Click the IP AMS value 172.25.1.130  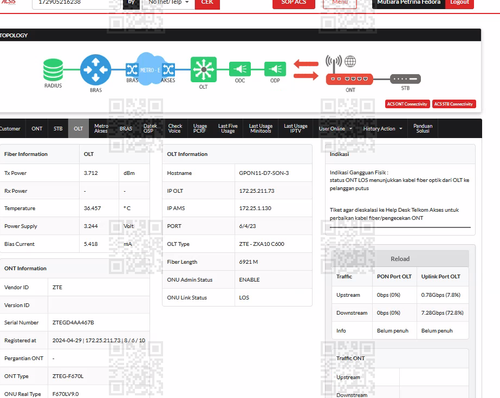coord(255,208)
